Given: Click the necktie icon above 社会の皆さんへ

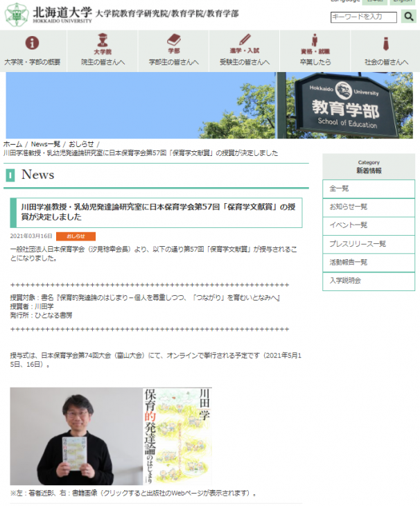Looking at the screenshot, I should tap(386, 44).
